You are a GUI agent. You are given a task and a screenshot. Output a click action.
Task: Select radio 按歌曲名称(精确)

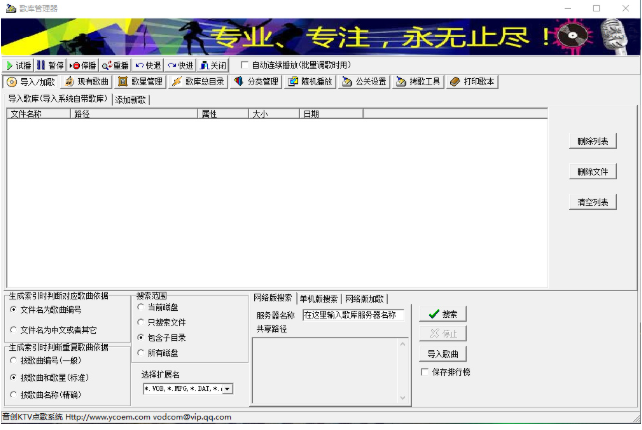click(45, 395)
